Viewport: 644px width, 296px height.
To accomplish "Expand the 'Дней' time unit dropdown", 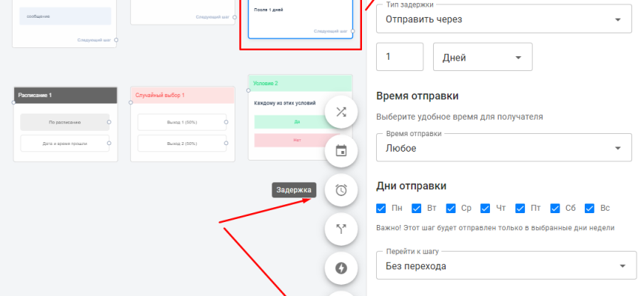I will click(x=482, y=58).
